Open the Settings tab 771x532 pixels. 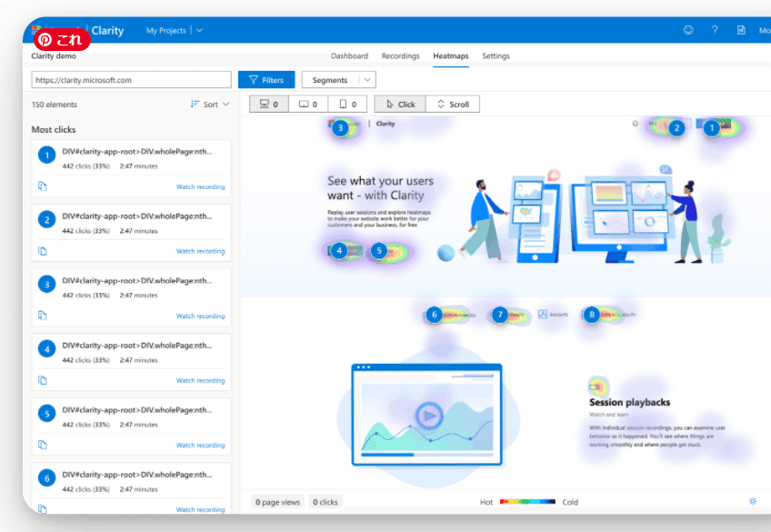496,56
